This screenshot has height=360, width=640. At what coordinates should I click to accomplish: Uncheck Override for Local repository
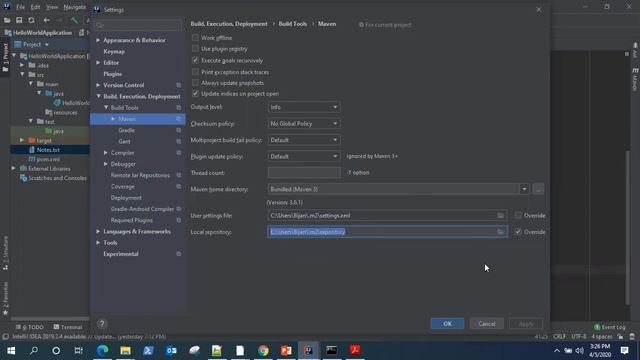coord(518,231)
